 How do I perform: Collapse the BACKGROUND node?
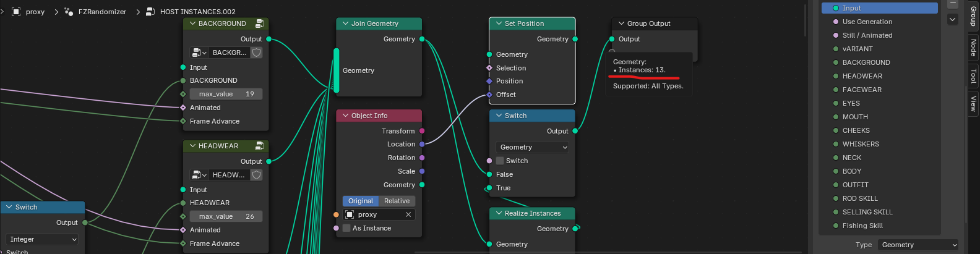pos(192,23)
